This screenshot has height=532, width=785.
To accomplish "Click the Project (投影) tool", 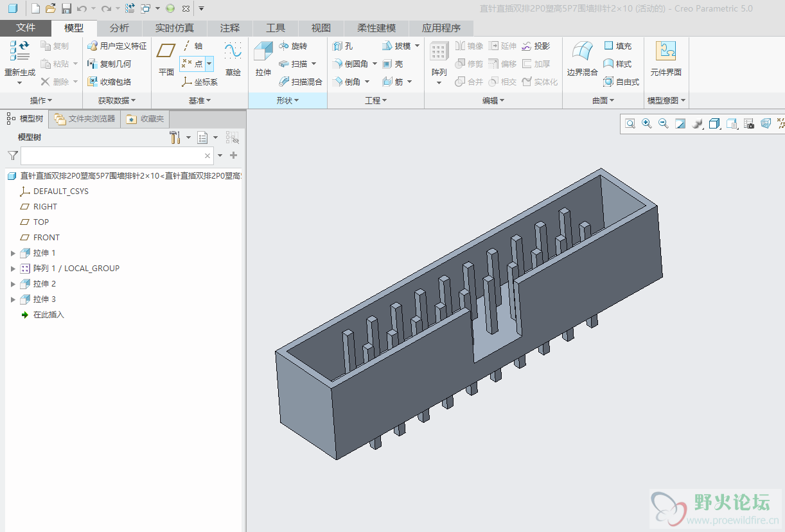I will (x=536, y=46).
